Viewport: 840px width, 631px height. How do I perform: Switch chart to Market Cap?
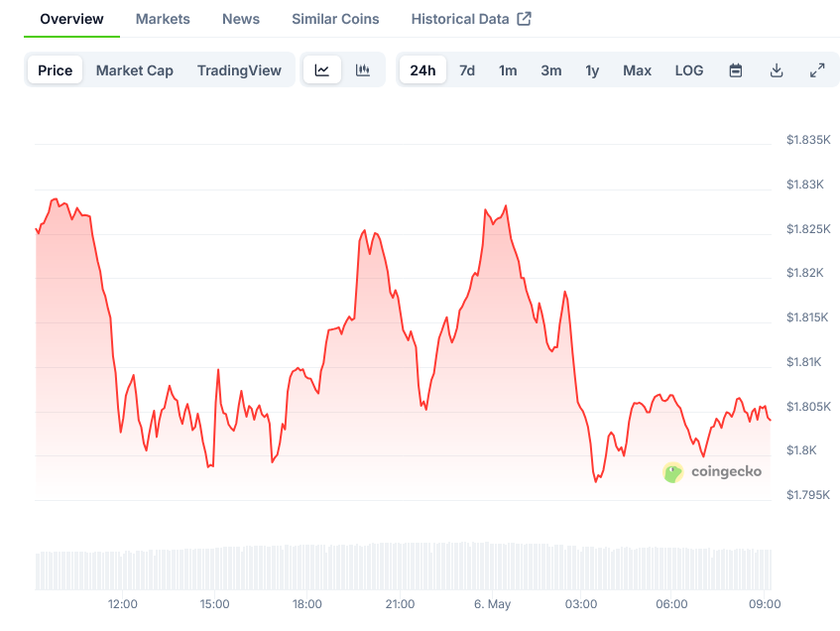tap(135, 70)
